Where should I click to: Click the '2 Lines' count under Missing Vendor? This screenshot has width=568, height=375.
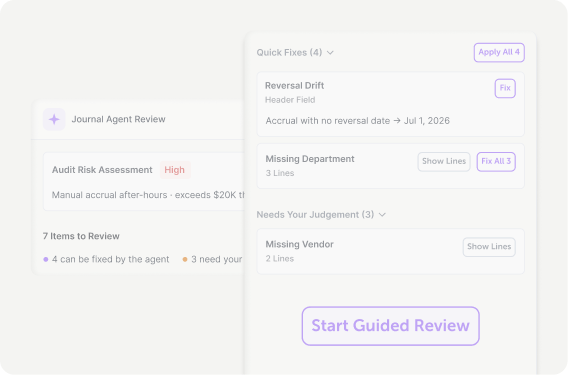tap(280, 259)
